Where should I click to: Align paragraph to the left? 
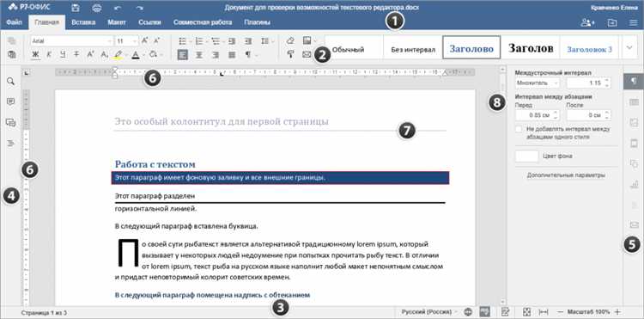(183, 54)
